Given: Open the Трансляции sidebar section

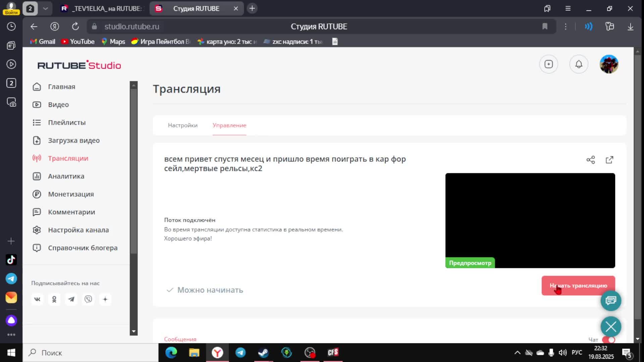Looking at the screenshot, I should tap(67, 158).
